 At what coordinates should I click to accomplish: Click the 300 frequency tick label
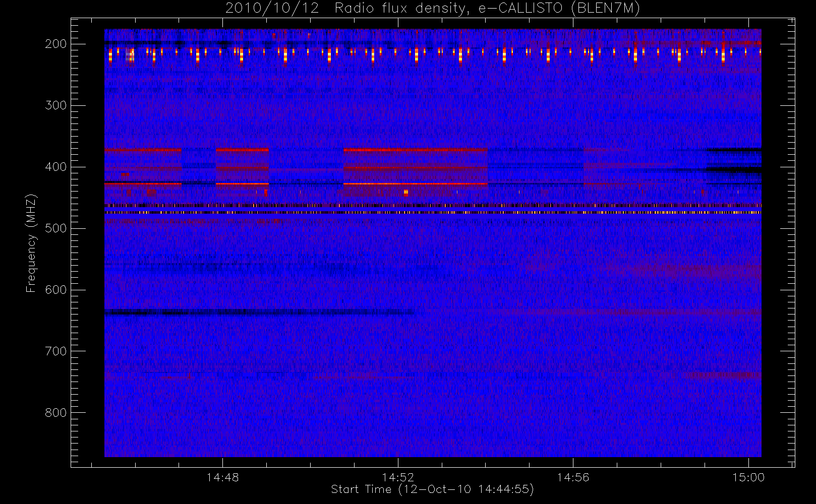point(55,105)
